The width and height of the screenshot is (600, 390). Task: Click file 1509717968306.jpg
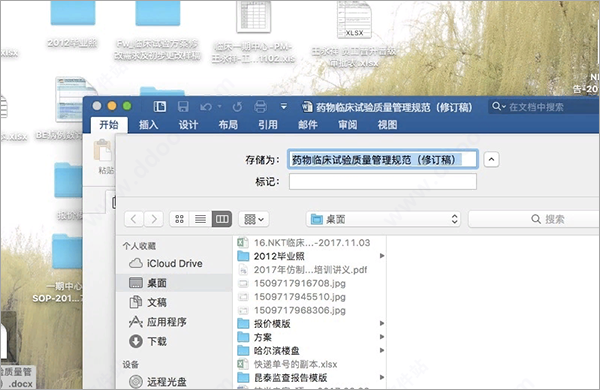(309, 310)
